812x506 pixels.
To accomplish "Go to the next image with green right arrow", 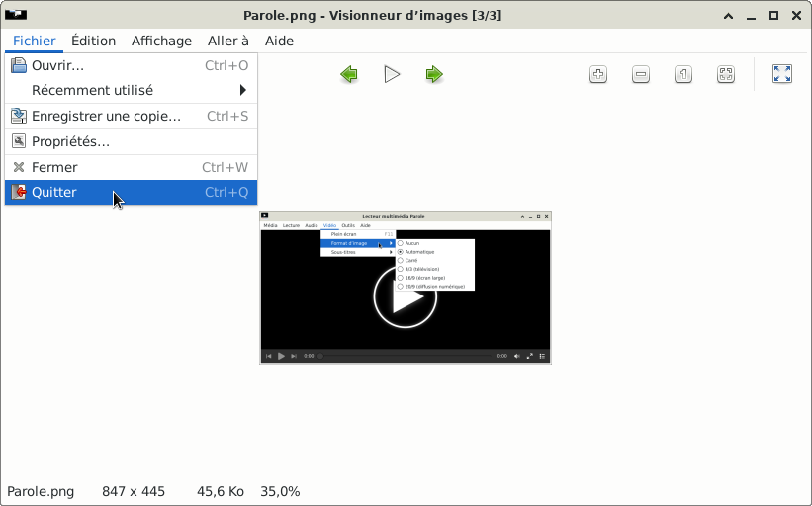I will click(434, 74).
